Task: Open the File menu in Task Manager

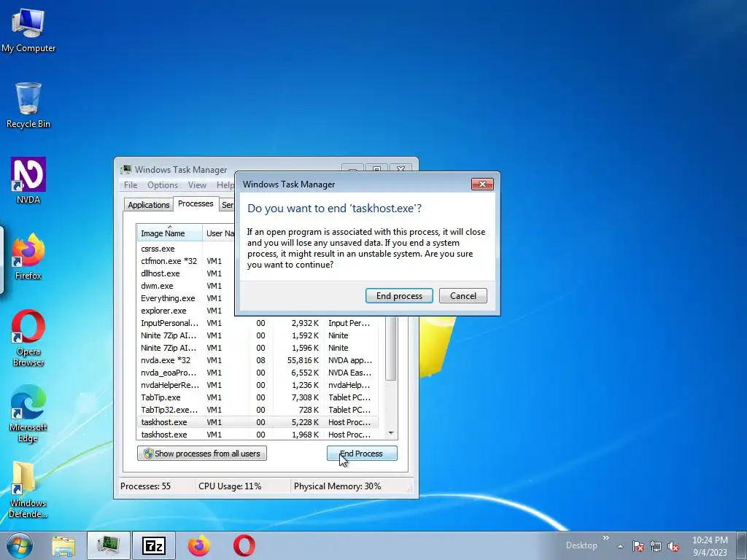Action: [131, 185]
